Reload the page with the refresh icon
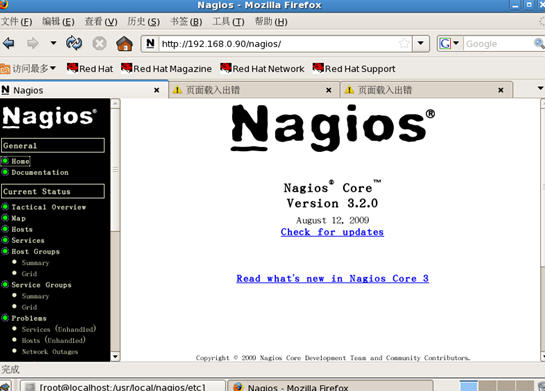The width and height of the screenshot is (545, 391). coord(74,43)
